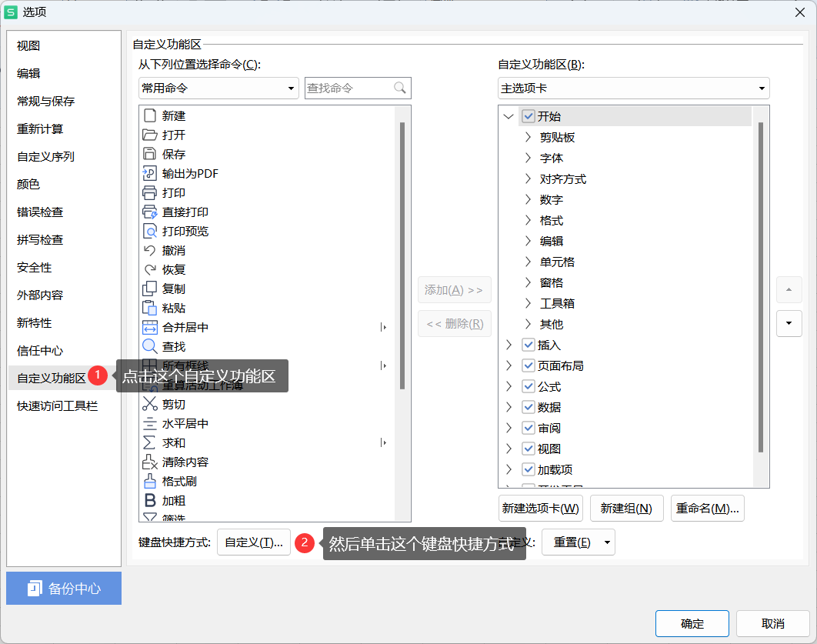
Task: Open the 备份中心 (Backup Center)
Action: [x=63, y=588]
